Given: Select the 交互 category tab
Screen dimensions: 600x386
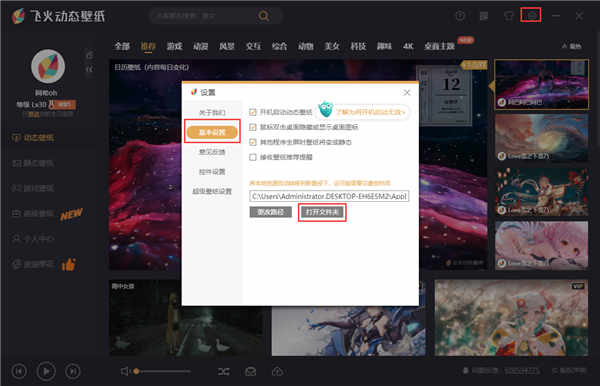Looking at the screenshot, I should click(x=253, y=46).
